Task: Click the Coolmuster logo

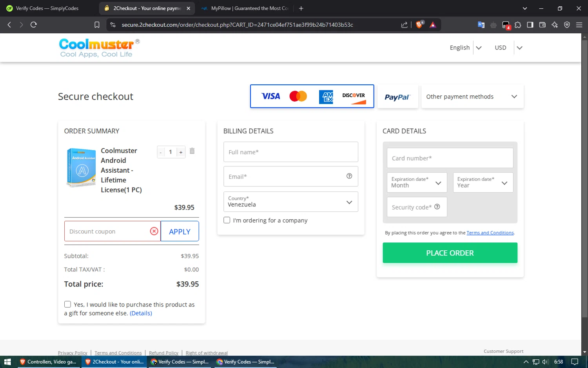Action: point(99,48)
